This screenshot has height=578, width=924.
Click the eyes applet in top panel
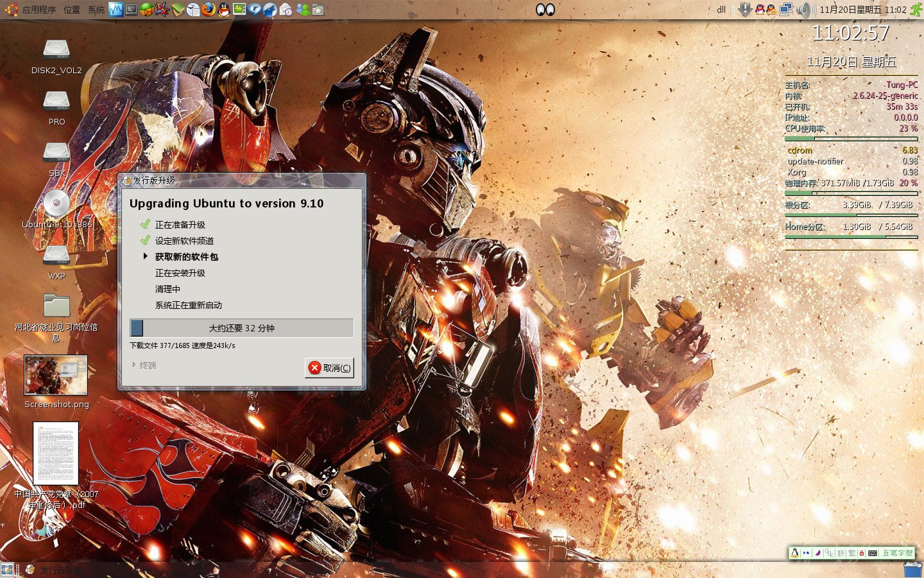[545, 10]
